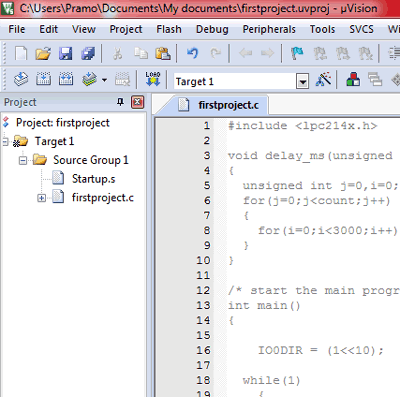Open Batch Build dropdown arrow
The width and height of the screenshot is (400, 397).
coord(104,80)
